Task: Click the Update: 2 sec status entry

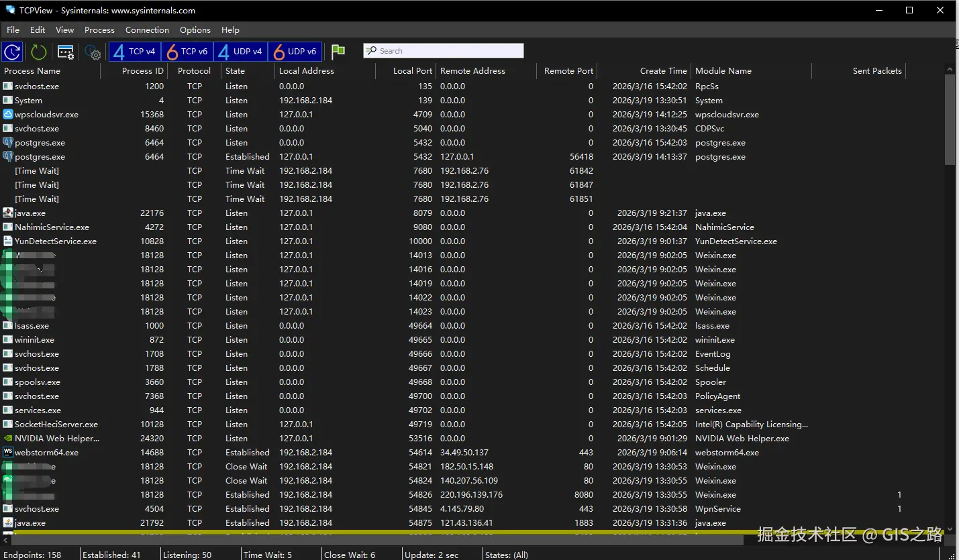Action: tap(432, 555)
